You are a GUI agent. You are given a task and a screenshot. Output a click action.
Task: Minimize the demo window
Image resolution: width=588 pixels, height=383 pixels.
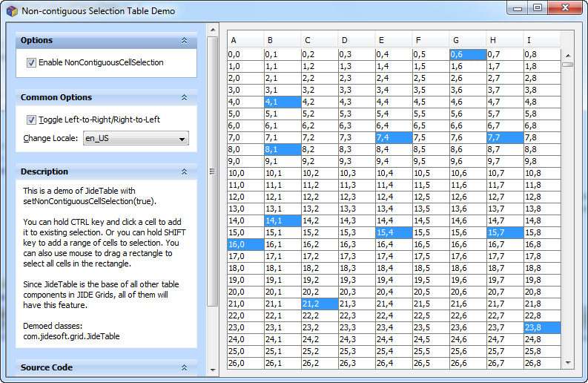click(518, 8)
